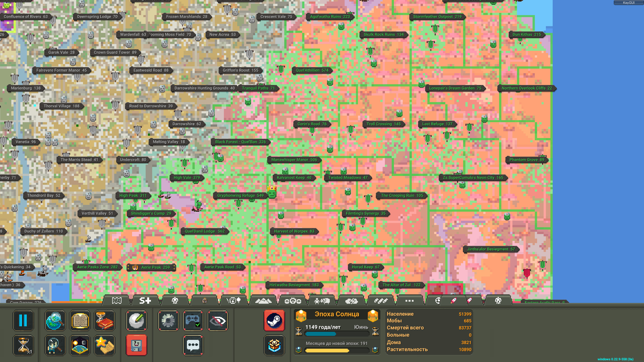
Task: Pause the simulation with the pause button
Action: (23, 321)
